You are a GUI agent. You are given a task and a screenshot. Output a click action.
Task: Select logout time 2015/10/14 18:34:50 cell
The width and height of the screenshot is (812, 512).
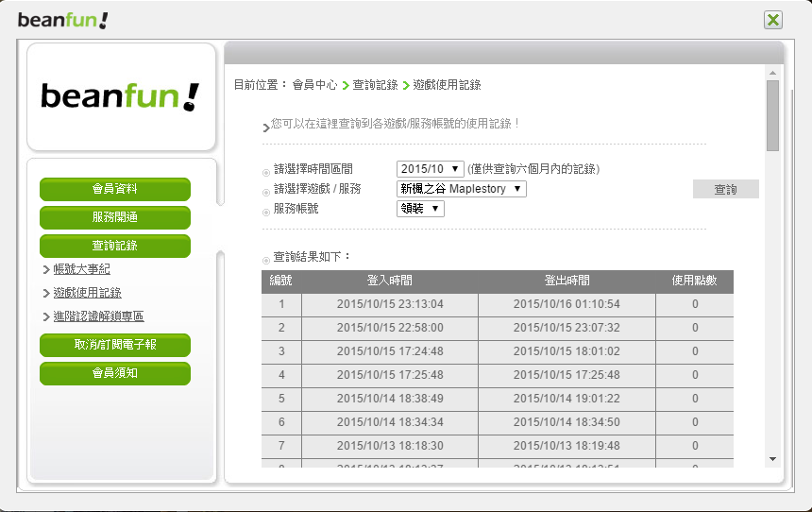[567, 422]
